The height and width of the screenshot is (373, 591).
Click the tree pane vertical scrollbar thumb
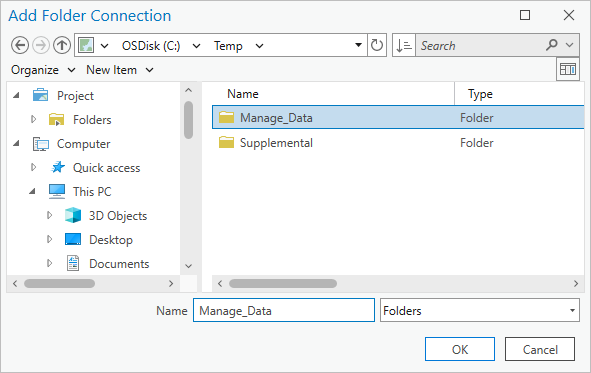188,120
